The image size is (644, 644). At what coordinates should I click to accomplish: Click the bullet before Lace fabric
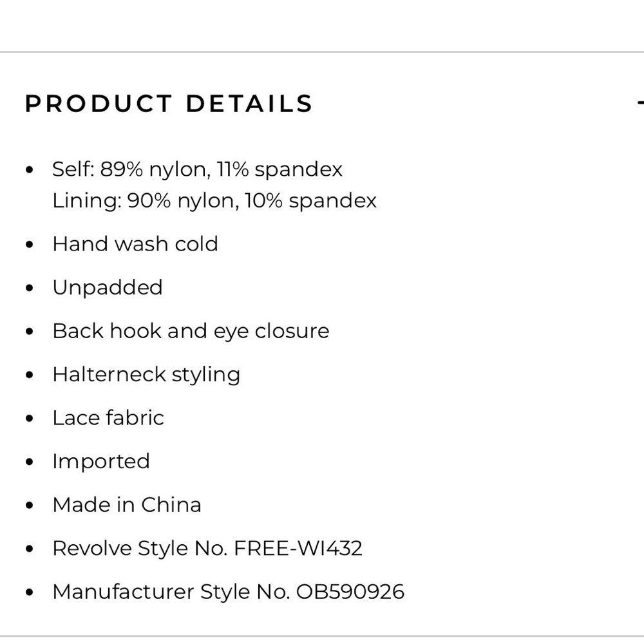coord(29,419)
